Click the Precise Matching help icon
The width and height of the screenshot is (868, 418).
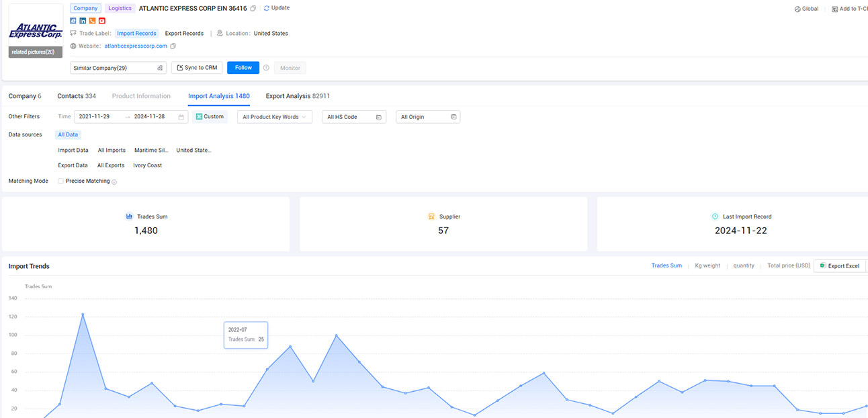[x=114, y=182]
